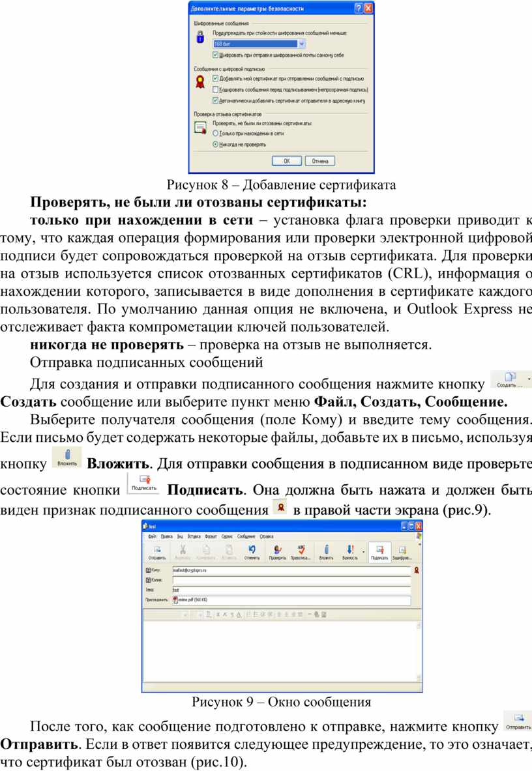Open the Вставка menu in message window
This screenshot has height=771, width=532.
click(194, 536)
